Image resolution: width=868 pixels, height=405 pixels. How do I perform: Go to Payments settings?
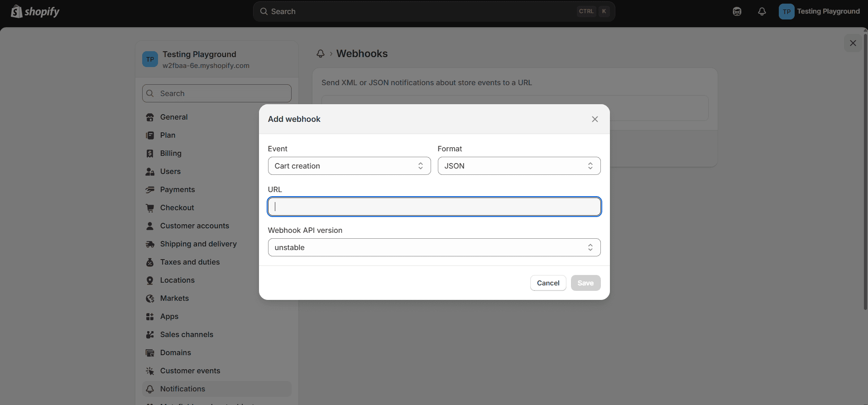[x=177, y=189]
